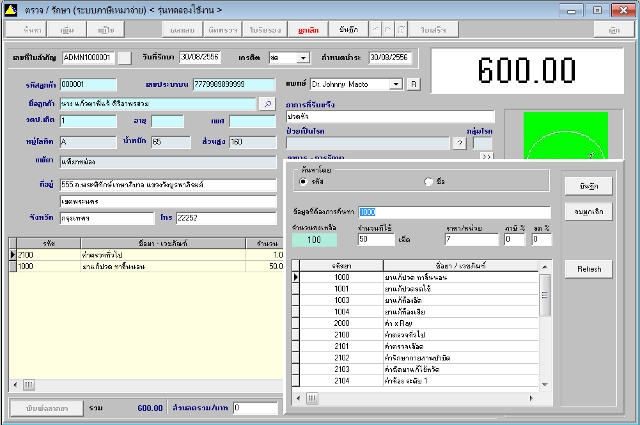
Task: Click the บันทึก button in top toolbar
Action: (348, 31)
